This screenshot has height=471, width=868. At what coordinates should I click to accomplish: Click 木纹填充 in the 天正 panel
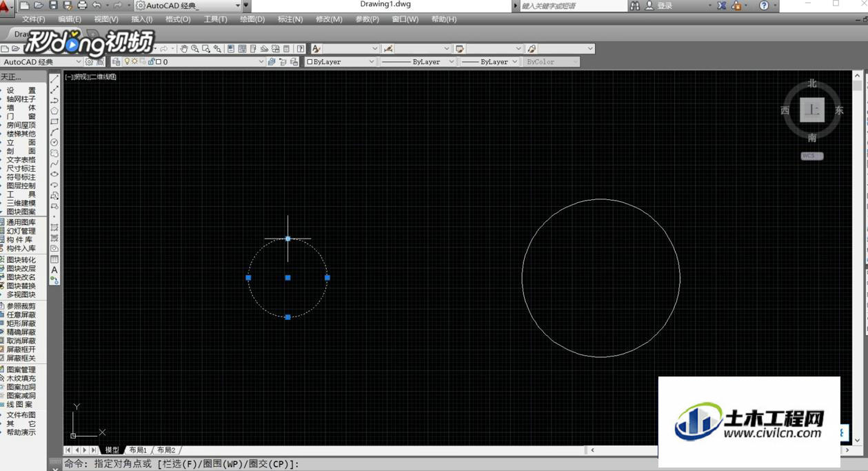point(21,379)
